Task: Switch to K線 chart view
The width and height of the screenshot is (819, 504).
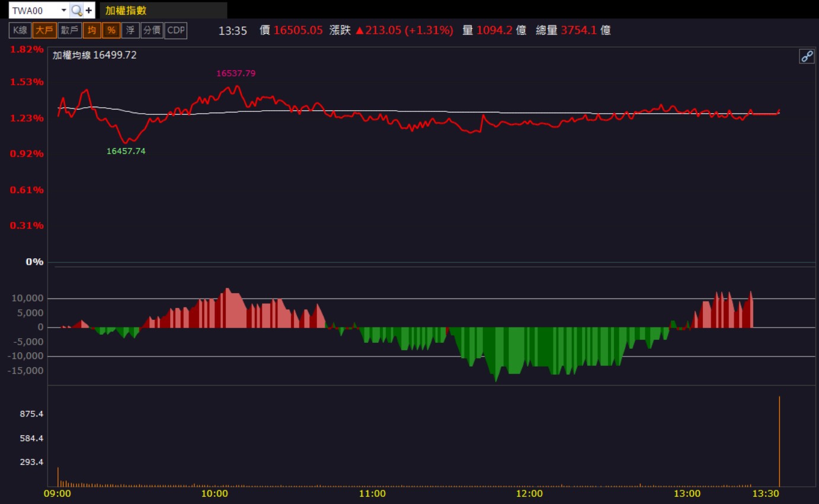Action: [20, 30]
